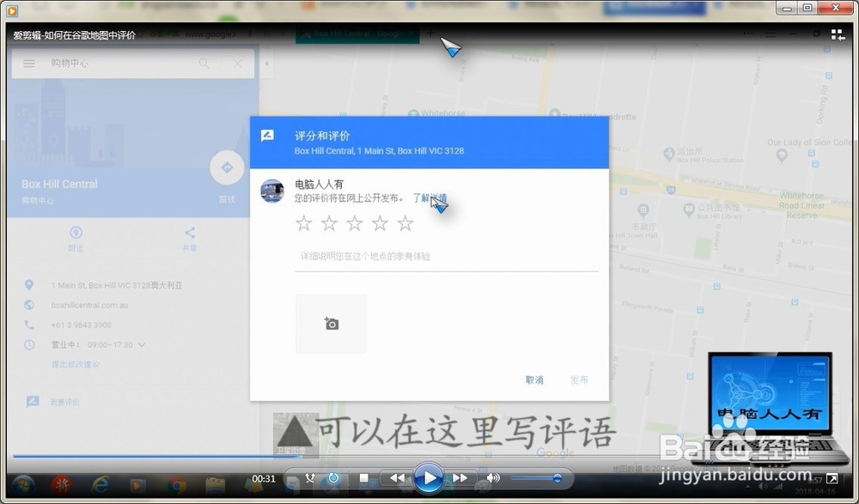
Task: Give a four star rating
Action: (x=380, y=223)
